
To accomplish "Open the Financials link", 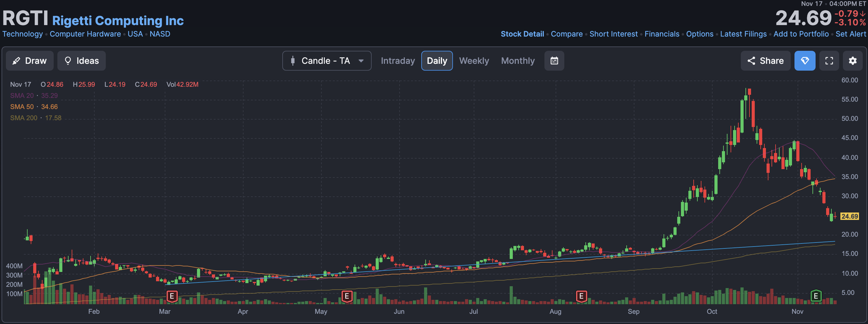I will (662, 34).
